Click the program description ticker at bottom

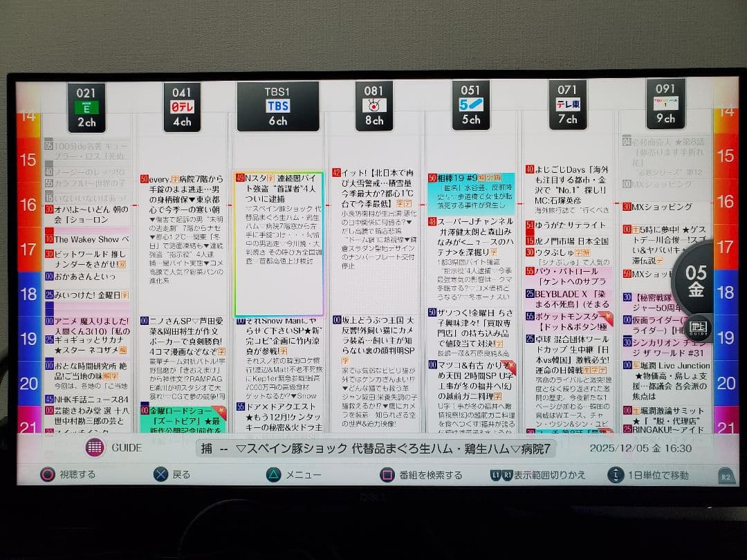[376, 449]
